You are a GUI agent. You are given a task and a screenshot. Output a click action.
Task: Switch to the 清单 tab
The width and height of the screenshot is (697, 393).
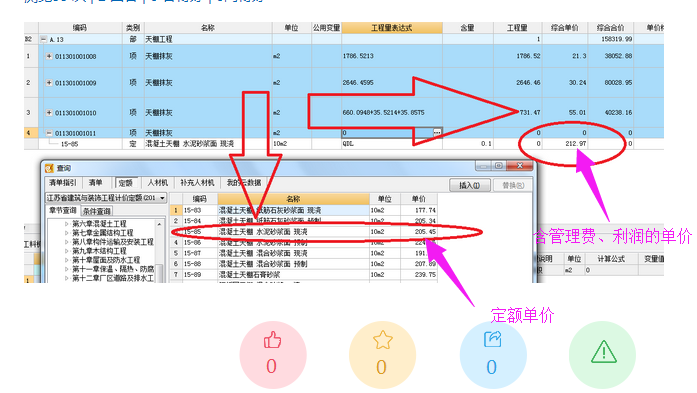tap(95, 183)
